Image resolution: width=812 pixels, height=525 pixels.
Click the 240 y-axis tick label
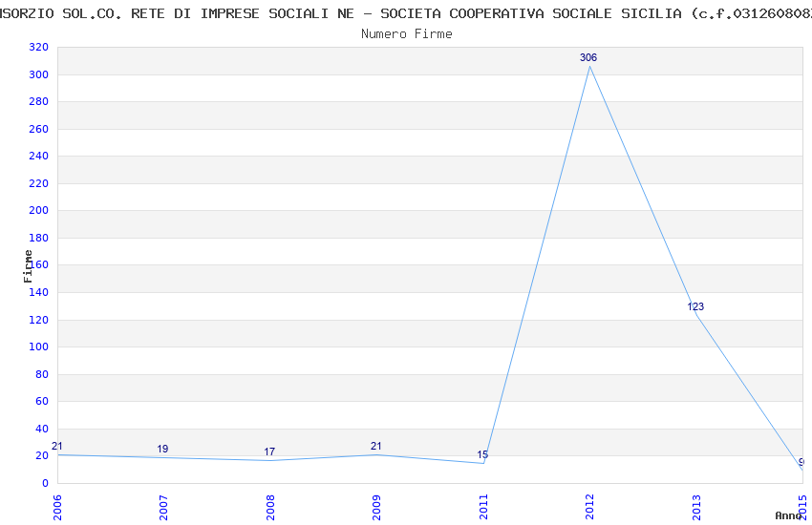pos(38,156)
